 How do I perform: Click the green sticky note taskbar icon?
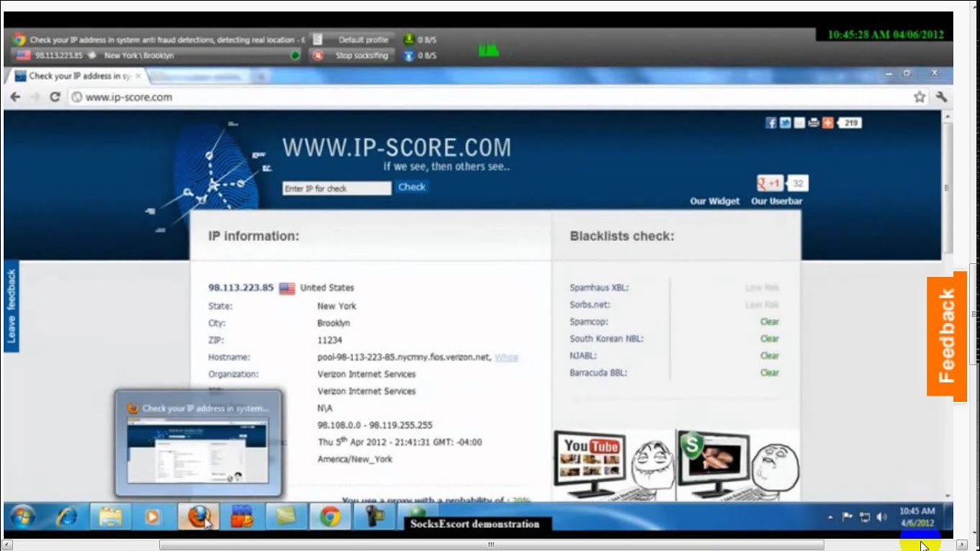(x=286, y=517)
